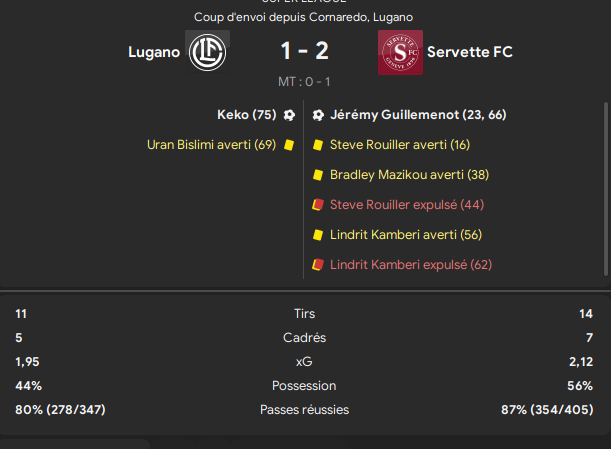Image resolution: width=611 pixels, height=449 pixels.
Task: Click the yellow card beside Bradley Mazikou
Action: pos(318,175)
